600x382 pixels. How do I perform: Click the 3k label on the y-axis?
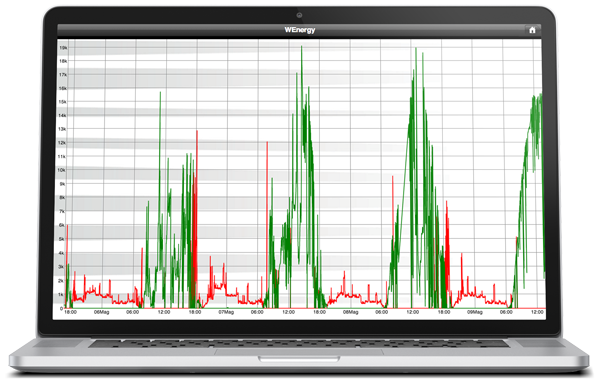tap(61, 267)
